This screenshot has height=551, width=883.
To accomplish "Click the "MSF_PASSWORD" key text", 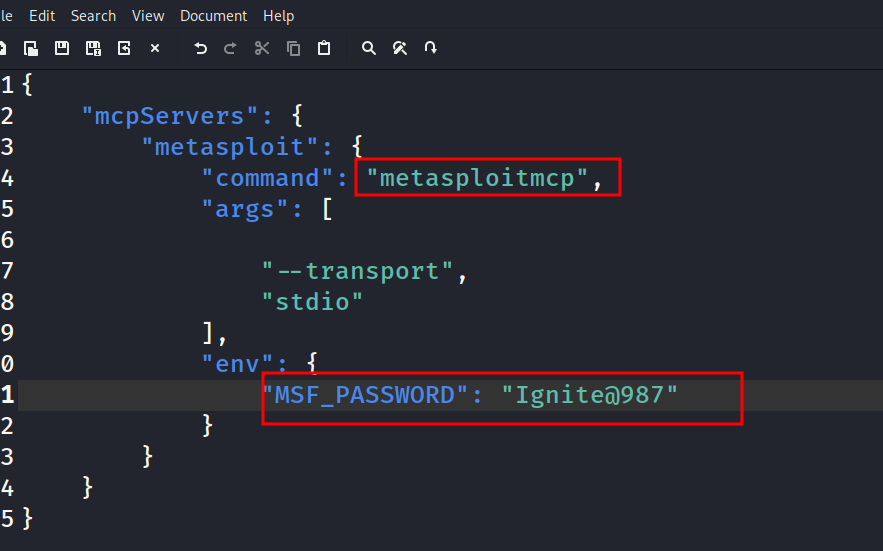I will pyautogui.click(x=365, y=395).
